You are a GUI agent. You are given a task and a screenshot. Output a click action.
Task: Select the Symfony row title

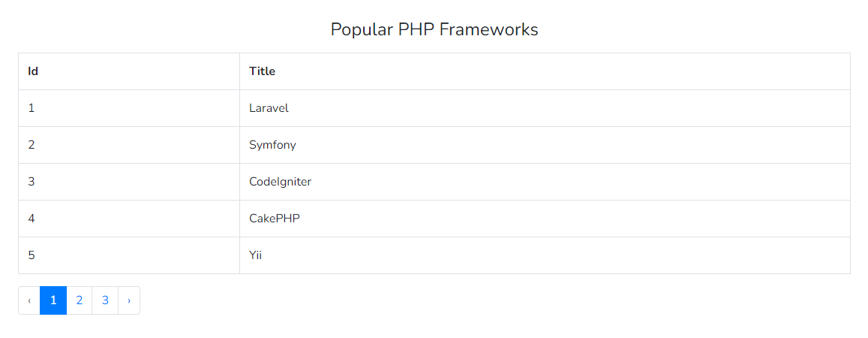pos(272,145)
